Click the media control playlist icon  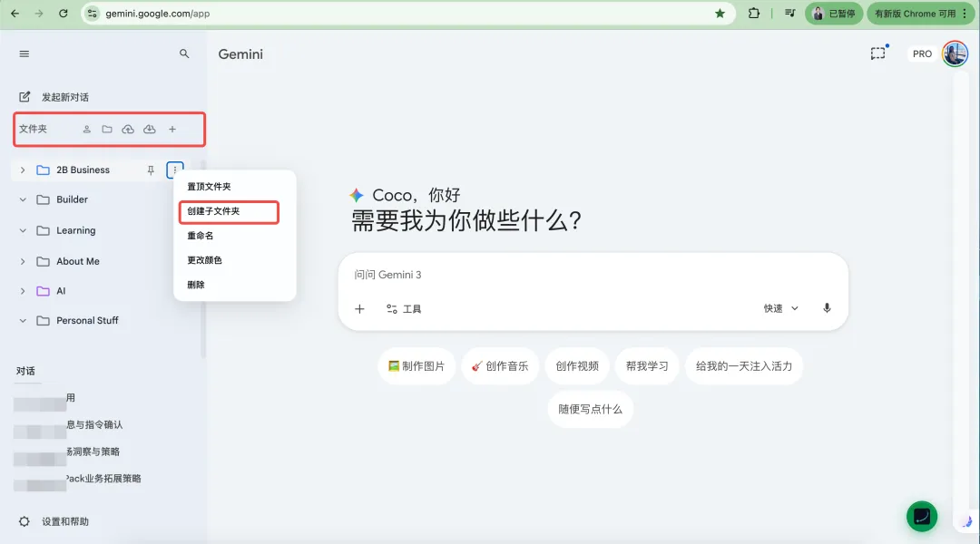click(x=790, y=13)
